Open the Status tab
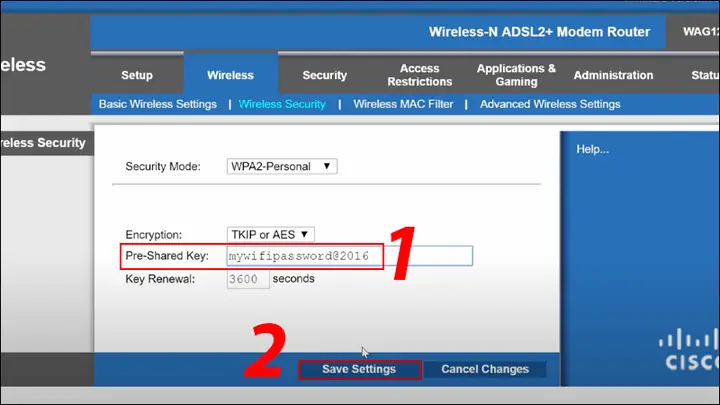This screenshot has height=405, width=720. tap(704, 75)
